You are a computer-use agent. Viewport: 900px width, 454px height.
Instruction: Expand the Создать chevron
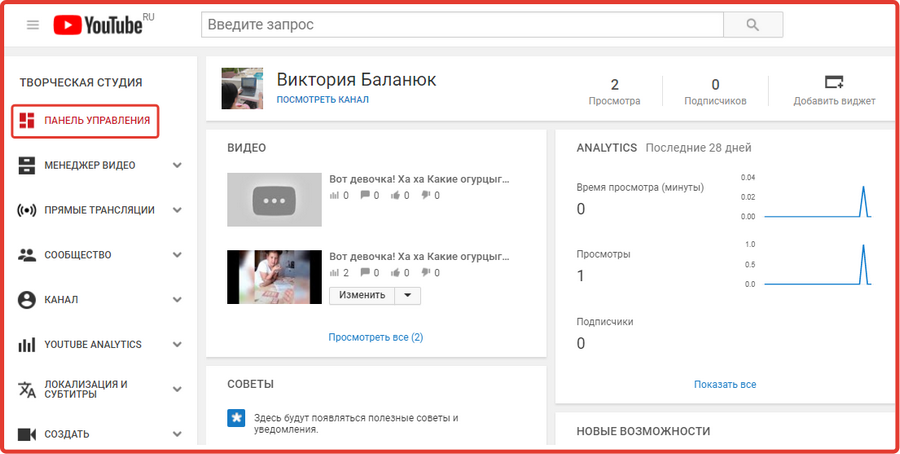point(177,434)
